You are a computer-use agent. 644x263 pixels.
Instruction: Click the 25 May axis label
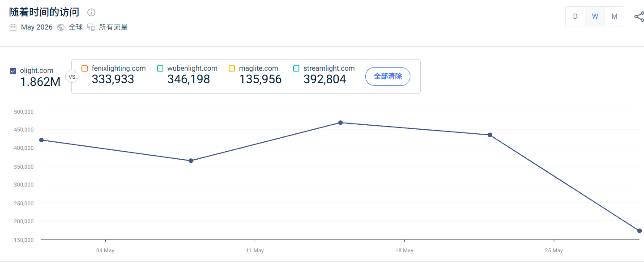(554, 250)
